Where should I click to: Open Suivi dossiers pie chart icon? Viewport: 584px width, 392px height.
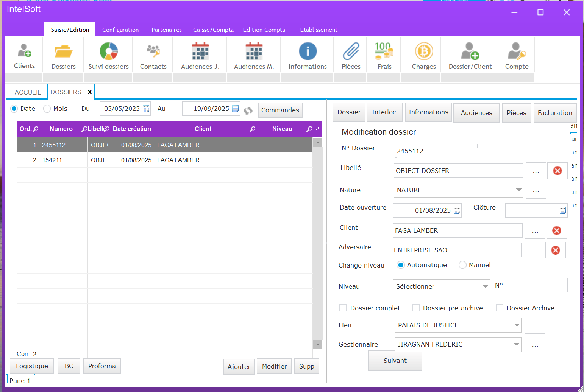tap(109, 52)
